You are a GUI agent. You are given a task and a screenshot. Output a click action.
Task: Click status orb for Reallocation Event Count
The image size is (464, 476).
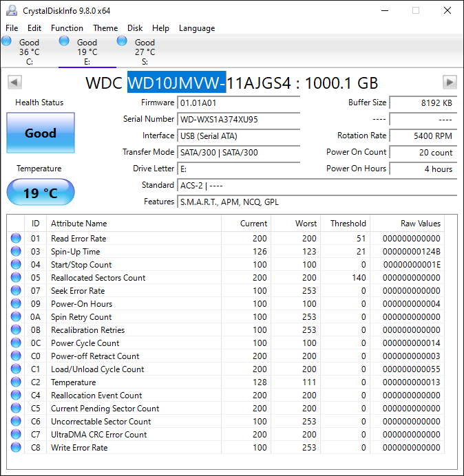[16, 395]
